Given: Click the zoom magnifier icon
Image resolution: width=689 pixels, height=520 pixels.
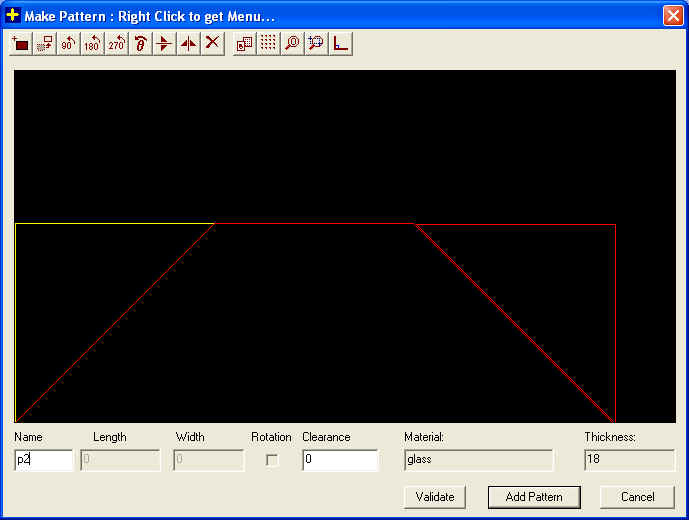Looking at the screenshot, I should tap(292, 43).
